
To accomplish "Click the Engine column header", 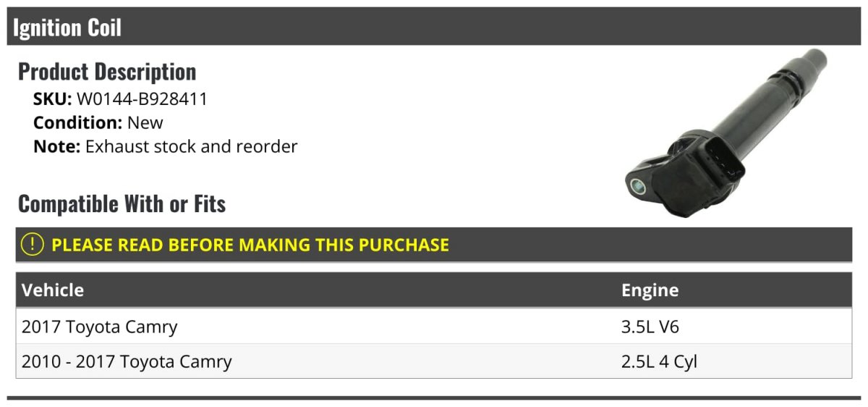I will (x=650, y=290).
